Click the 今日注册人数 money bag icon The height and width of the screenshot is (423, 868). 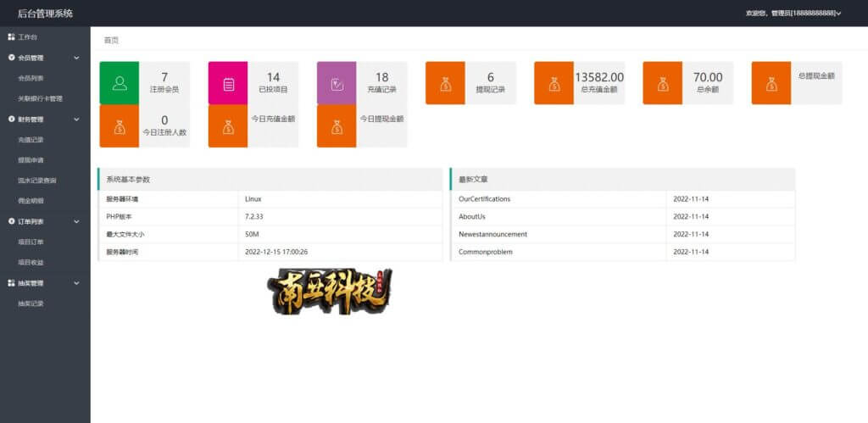coord(119,126)
